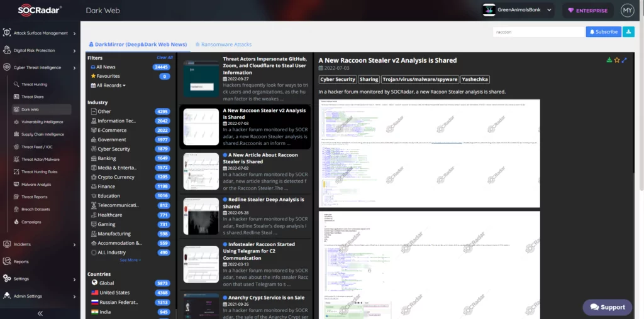644x319 pixels.
Task: Collapse the sidebar with double-chevron icon
Action: coord(40,313)
